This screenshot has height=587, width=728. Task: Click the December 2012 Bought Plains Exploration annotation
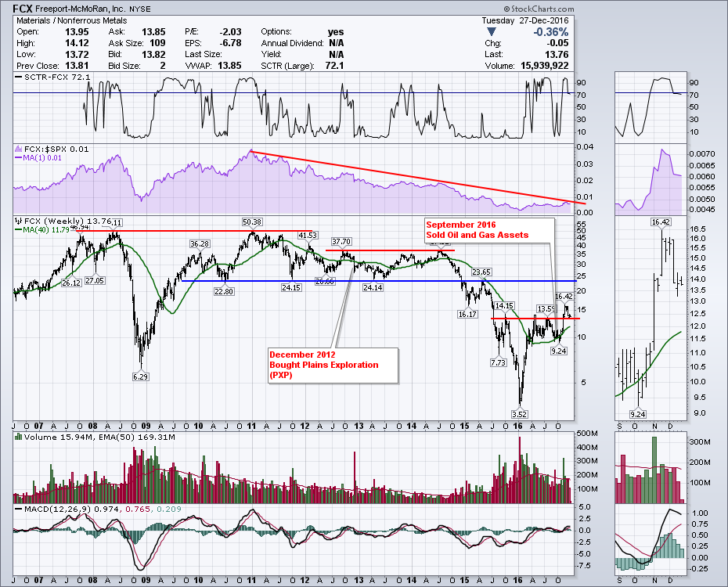(333, 366)
